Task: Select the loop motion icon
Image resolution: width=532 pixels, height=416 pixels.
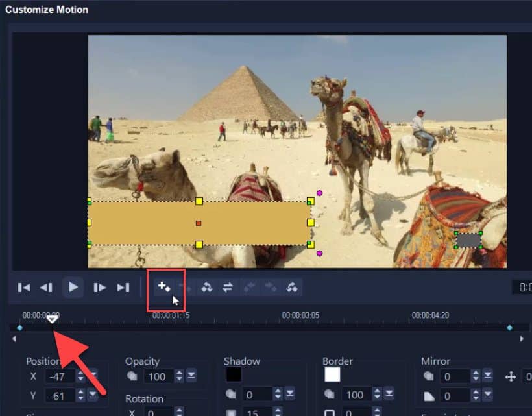Action: click(292, 288)
